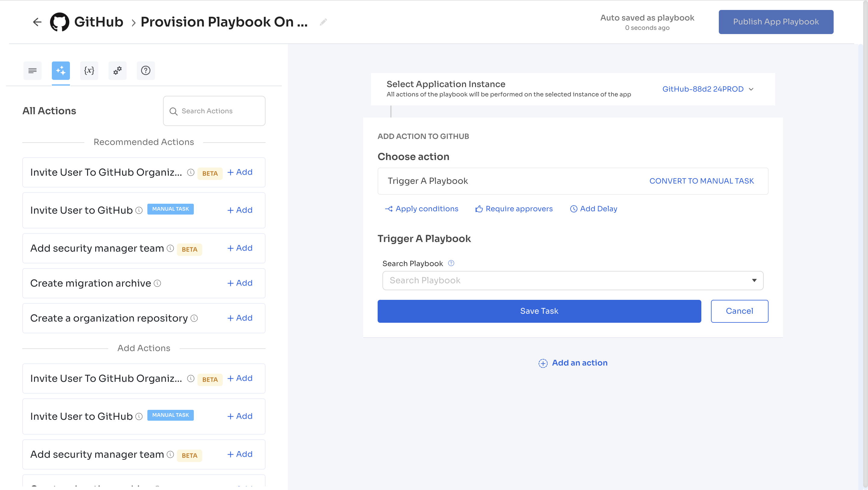868x490 pixels.
Task: Show info for Invite User To GitHub Organization under Add Actions
Action: [x=191, y=379]
